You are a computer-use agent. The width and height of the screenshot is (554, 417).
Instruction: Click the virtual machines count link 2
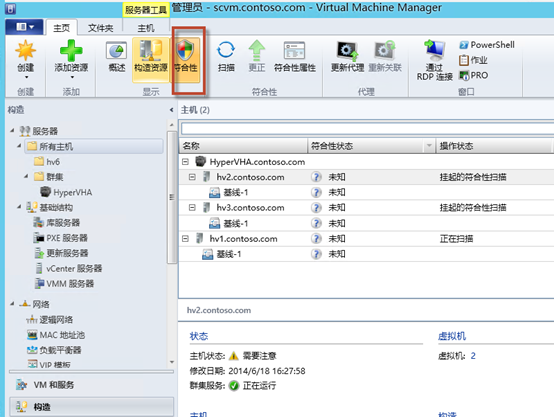tap(473, 356)
